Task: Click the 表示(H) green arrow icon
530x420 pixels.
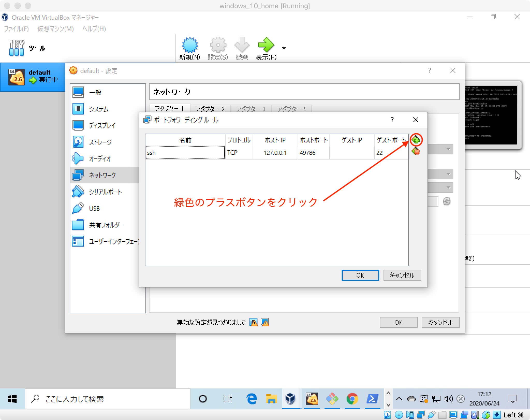Action: click(266, 45)
